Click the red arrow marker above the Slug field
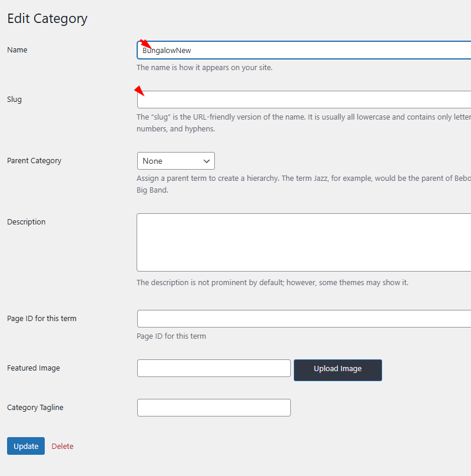This screenshot has height=476, width=471. pos(140,90)
